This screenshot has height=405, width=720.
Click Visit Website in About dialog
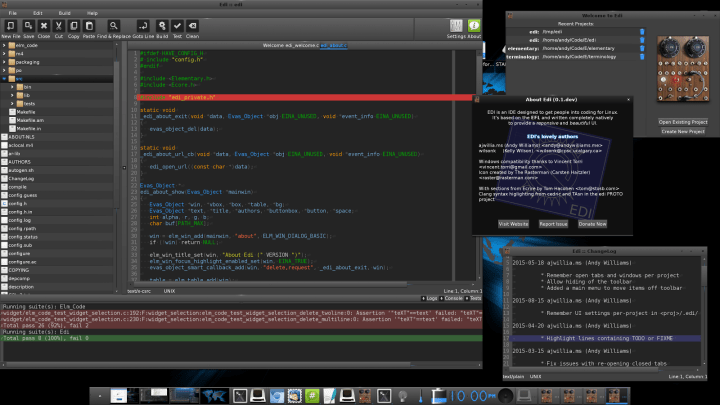(x=513, y=224)
